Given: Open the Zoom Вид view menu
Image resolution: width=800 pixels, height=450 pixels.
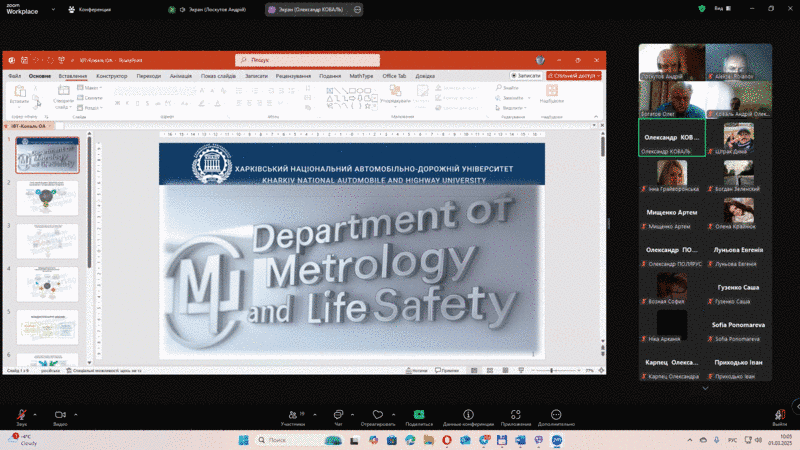Looking at the screenshot, I should pos(722,9).
